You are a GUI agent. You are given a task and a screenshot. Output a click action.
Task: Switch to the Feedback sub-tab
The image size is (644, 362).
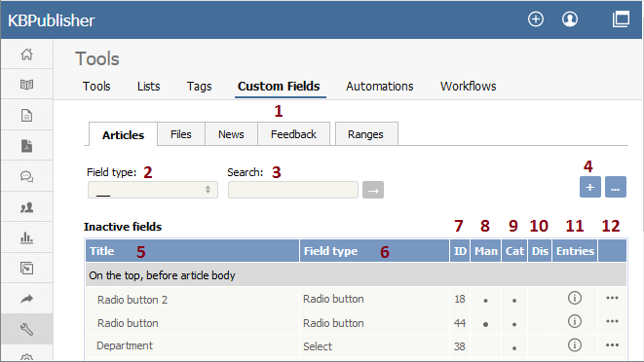(x=293, y=134)
